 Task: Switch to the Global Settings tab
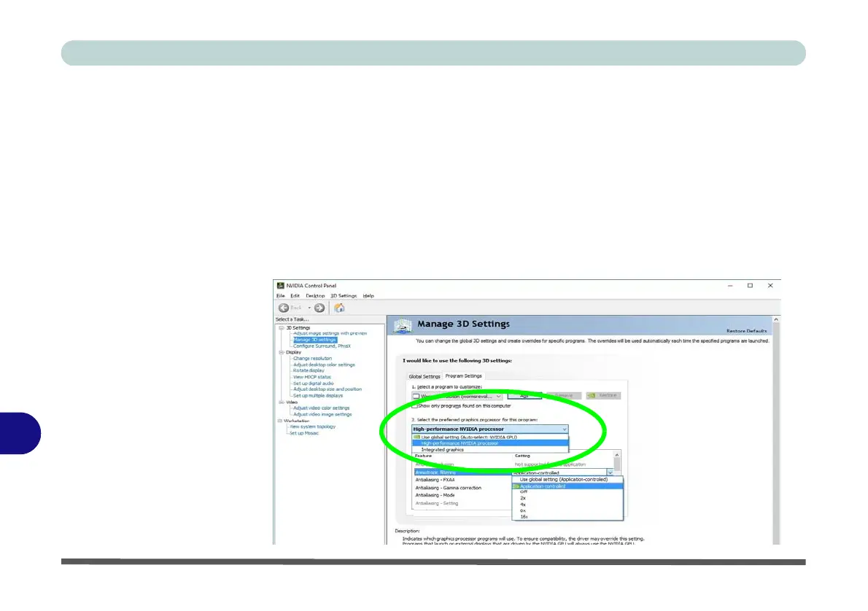click(x=425, y=376)
